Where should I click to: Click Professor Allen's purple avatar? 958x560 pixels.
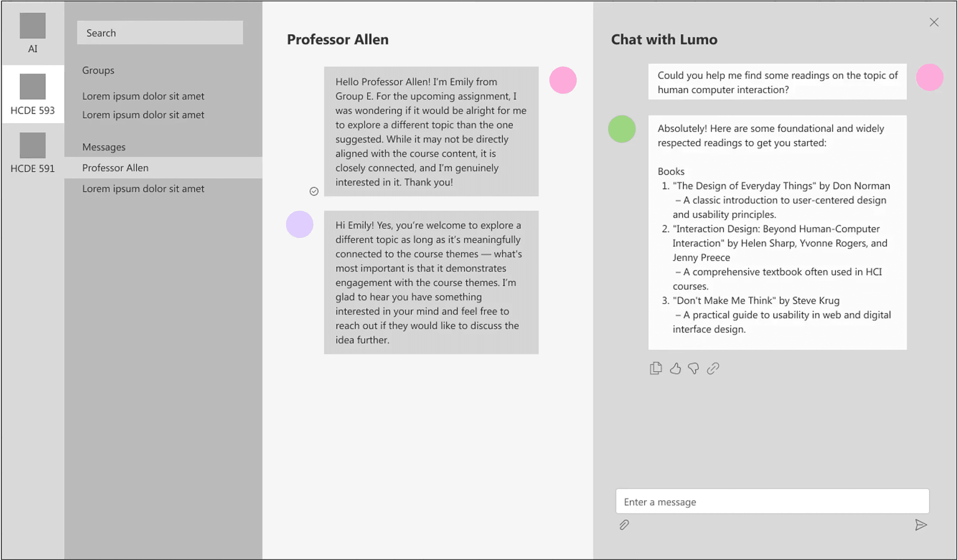(x=299, y=225)
